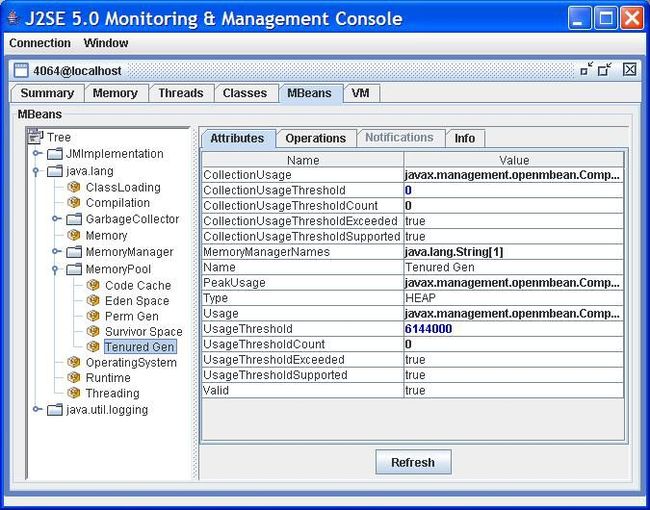
Task: Click the 4064@localhost internal frame icon
Action: pyautogui.click(x=21, y=70)
